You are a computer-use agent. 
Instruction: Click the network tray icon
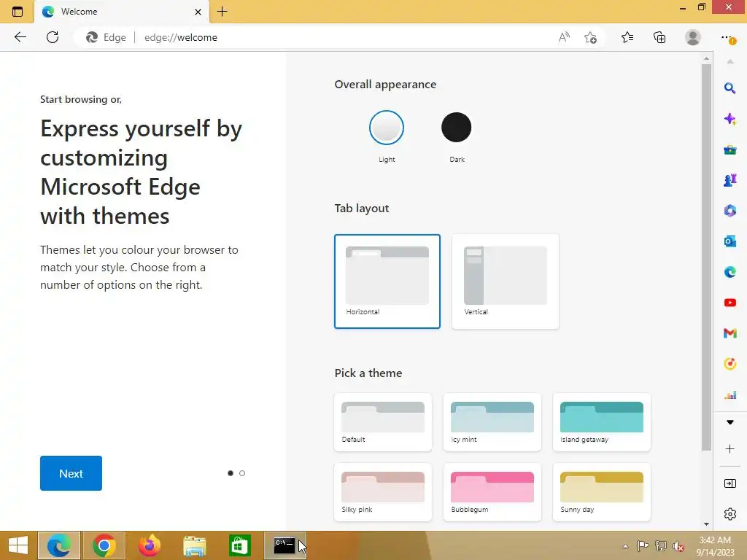[661, 546]
